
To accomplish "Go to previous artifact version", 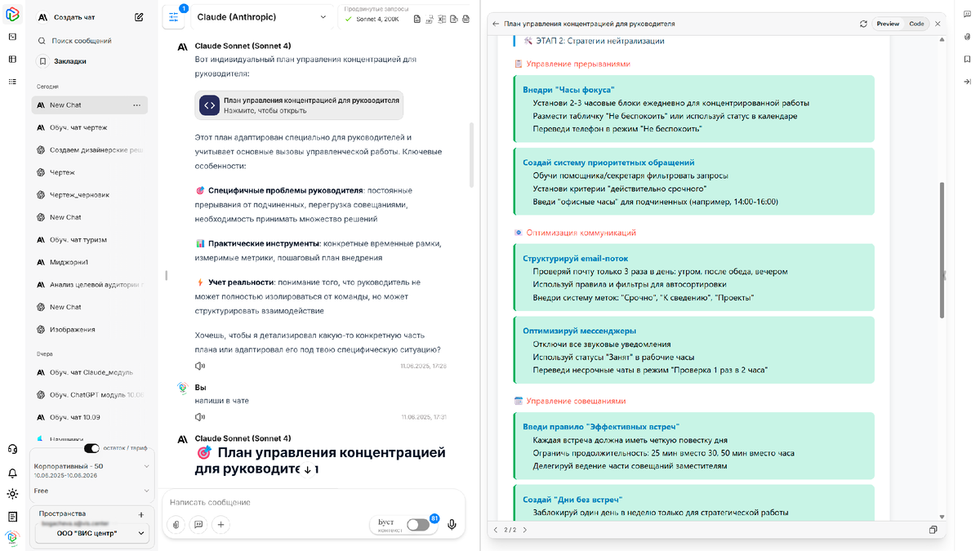I will tap(496, 530).
